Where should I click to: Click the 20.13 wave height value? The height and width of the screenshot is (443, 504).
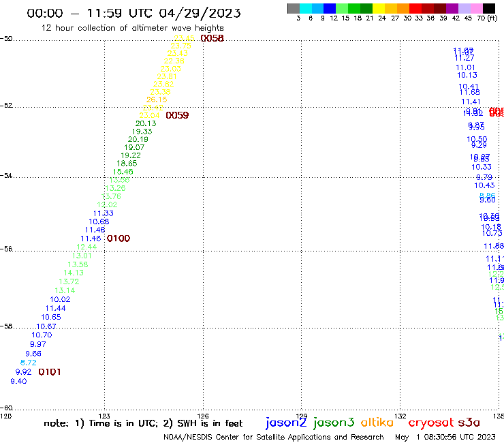146,123
